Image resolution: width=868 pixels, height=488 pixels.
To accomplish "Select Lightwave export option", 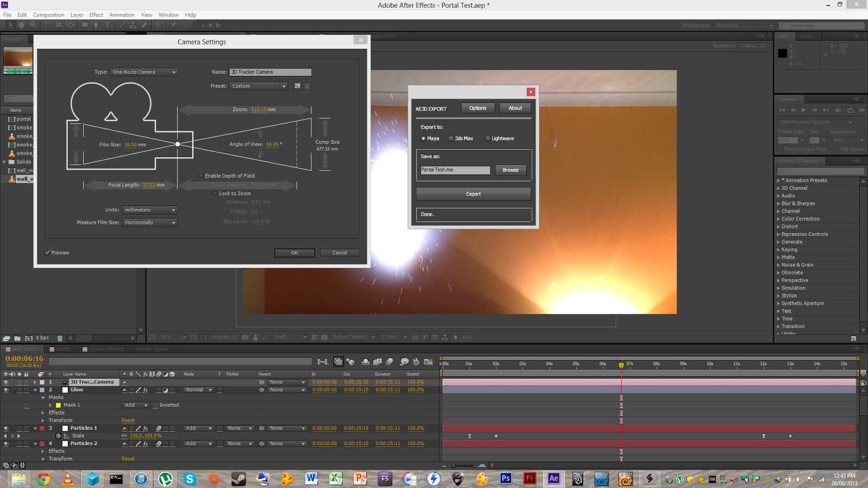I will 488,138.
